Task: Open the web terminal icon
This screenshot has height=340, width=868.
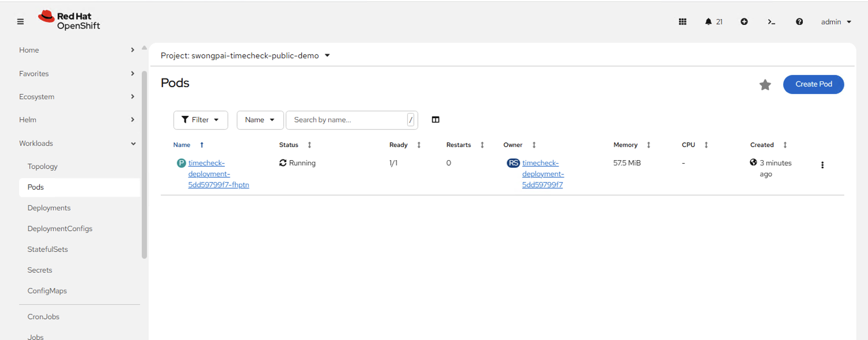Action: [x=771, y=22]
